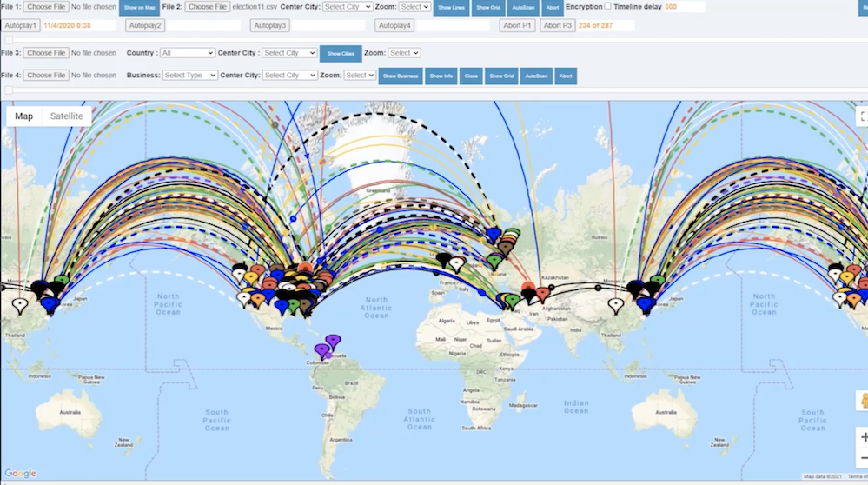Click the Abort P1 button
The width and height of the screenshot is (868, 485).
(518, 25)
